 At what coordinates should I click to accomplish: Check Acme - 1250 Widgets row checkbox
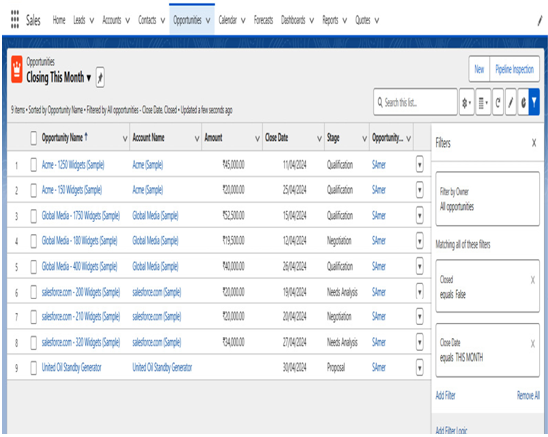[x=34, y=165]
